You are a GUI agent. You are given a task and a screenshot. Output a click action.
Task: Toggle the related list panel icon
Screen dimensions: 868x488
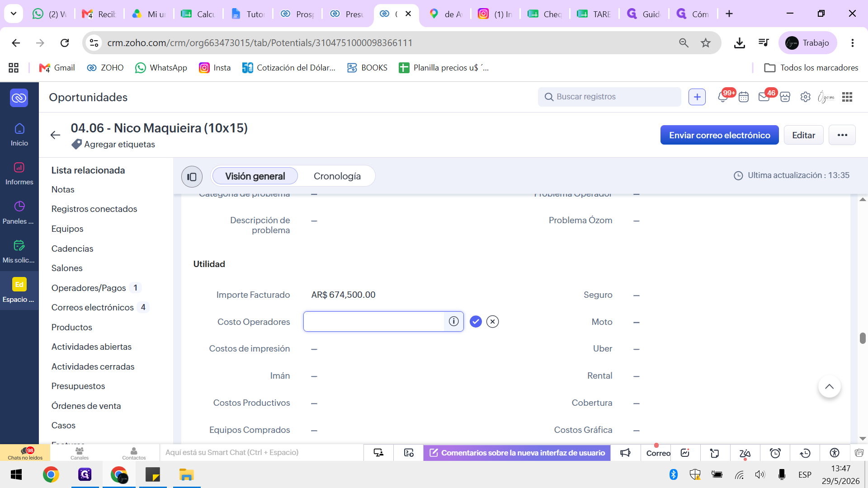coord(192,176)
